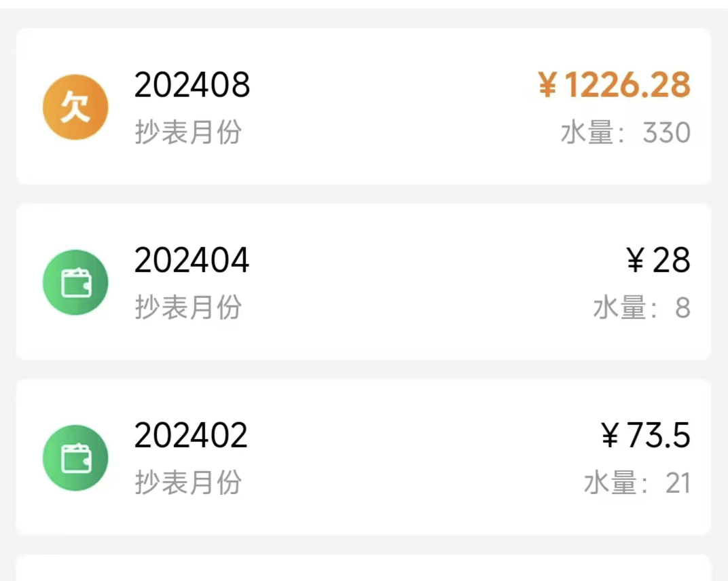The image size is (728, 581).
Task: Click 抄表月份 label under 202408
Action: click(x=188, y=132)
